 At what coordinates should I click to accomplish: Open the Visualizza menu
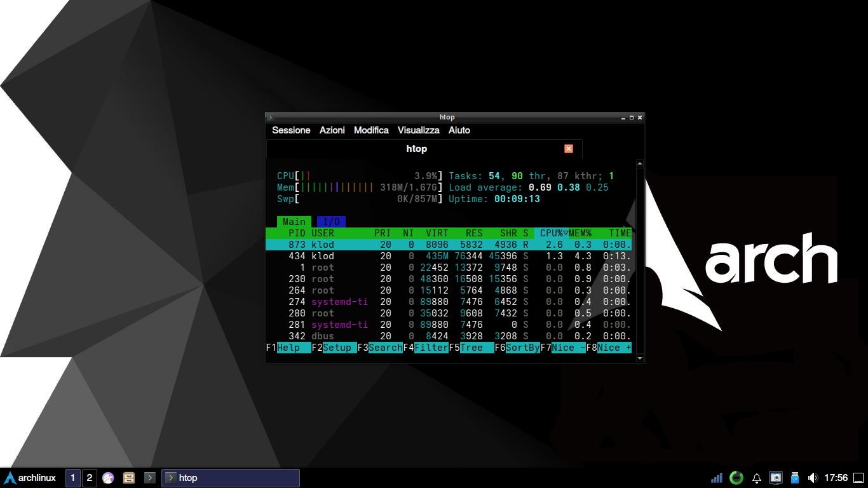(x=419, y=130)
